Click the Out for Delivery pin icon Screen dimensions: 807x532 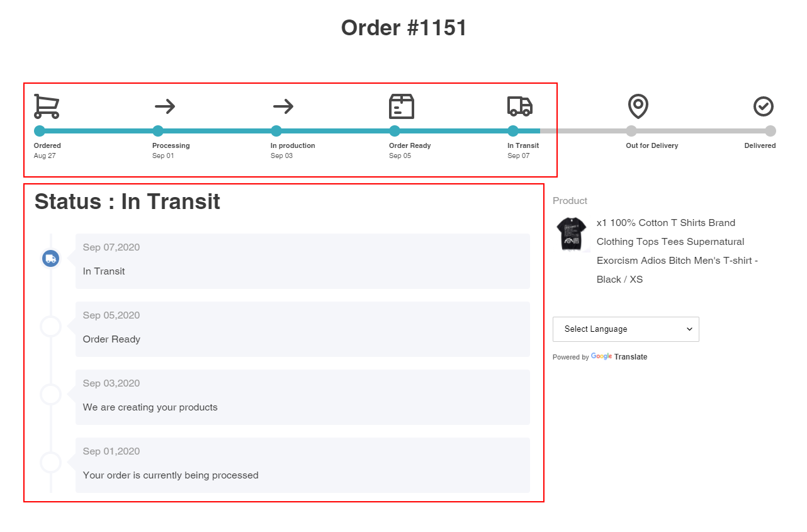tap(638, 106)
